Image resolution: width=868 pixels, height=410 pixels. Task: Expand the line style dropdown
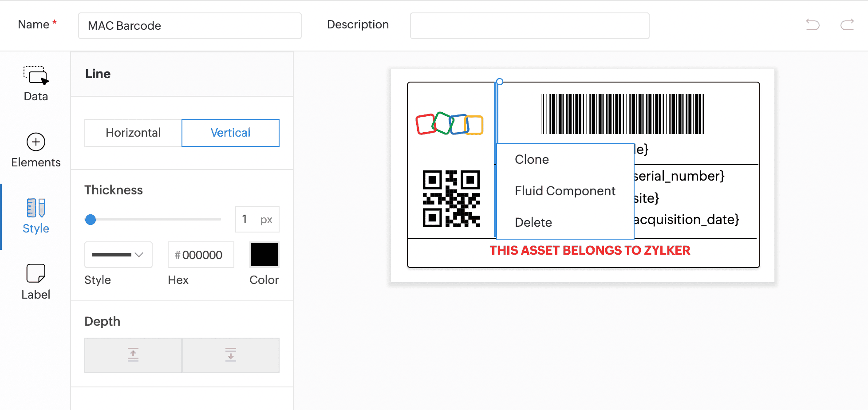118,255
